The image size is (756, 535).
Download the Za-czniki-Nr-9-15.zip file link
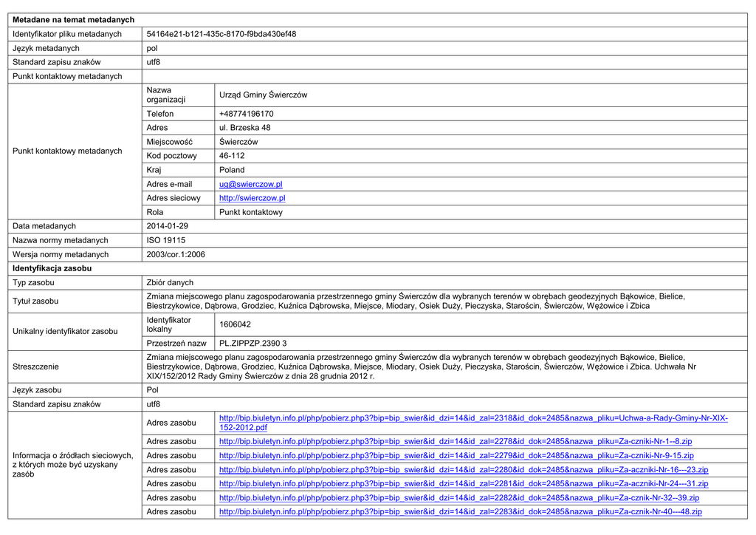click(456, 455)
